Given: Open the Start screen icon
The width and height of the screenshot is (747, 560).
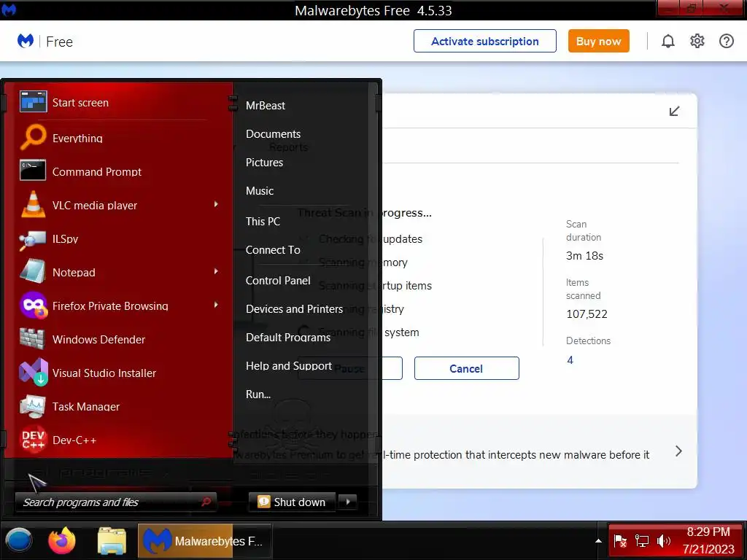Looking at the screenshot, I should coord(33,101).
